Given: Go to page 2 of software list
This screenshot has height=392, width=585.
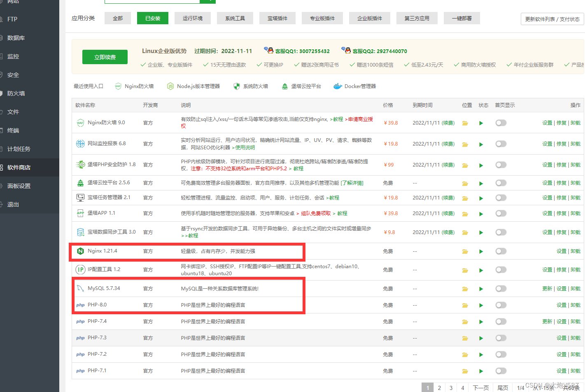Looking at the screenshot, I should coord(439,387).
